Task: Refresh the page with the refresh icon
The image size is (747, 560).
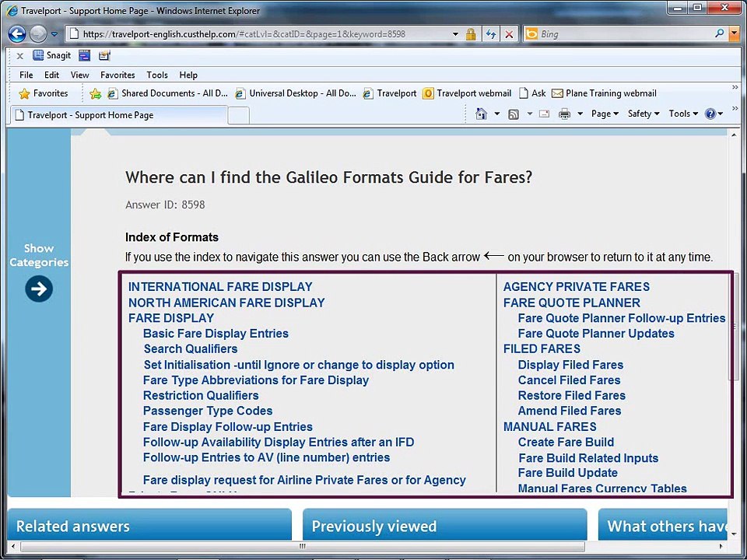Action: pos(491,33)
